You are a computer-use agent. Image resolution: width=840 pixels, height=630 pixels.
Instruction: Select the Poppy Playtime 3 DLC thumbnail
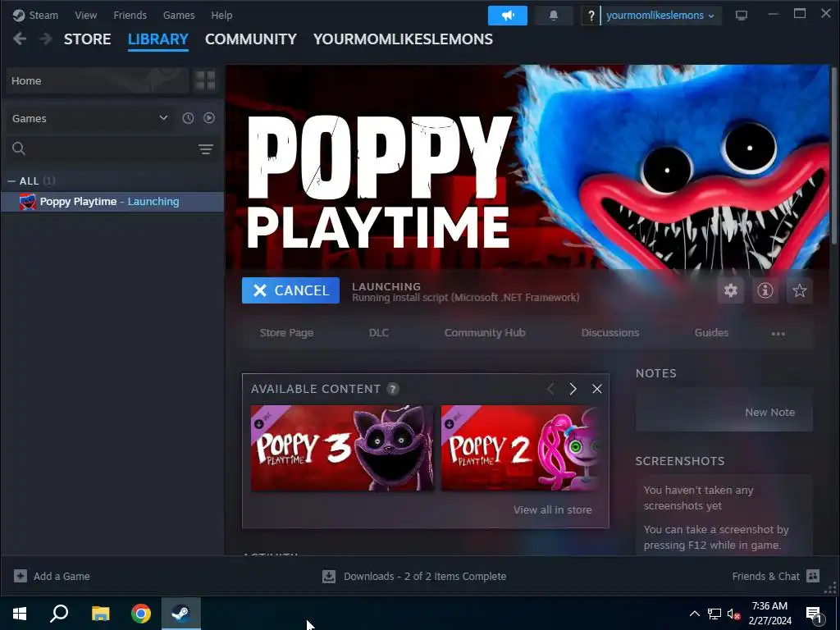coord(342,448)
